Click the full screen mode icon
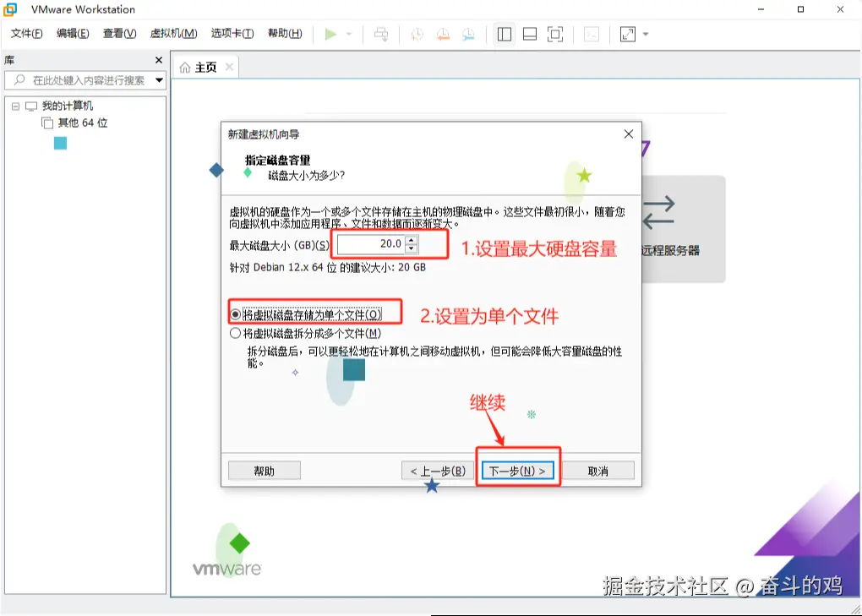Image resolution: width=862 pixels, height=616 pixels. point(555,34)
